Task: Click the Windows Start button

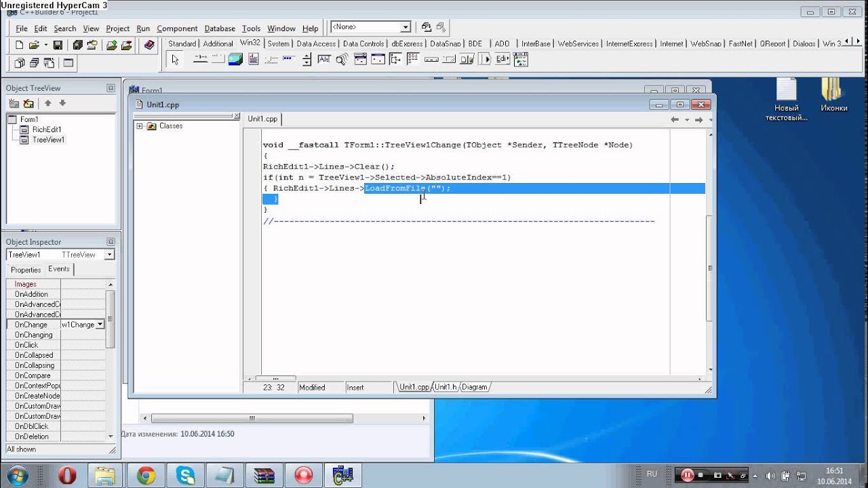Action: [16, 475]
